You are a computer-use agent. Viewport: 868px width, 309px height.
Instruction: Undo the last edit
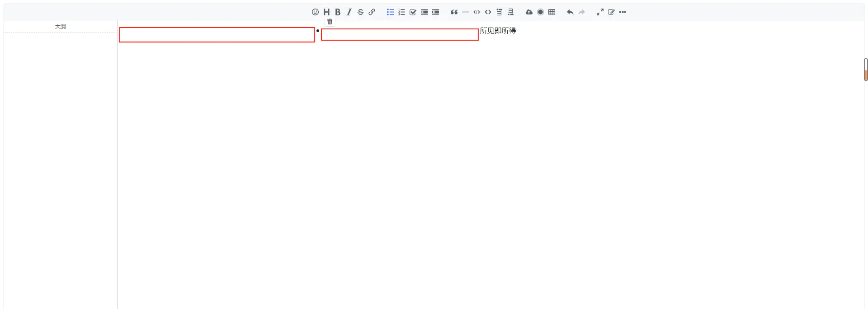point(570,12)
